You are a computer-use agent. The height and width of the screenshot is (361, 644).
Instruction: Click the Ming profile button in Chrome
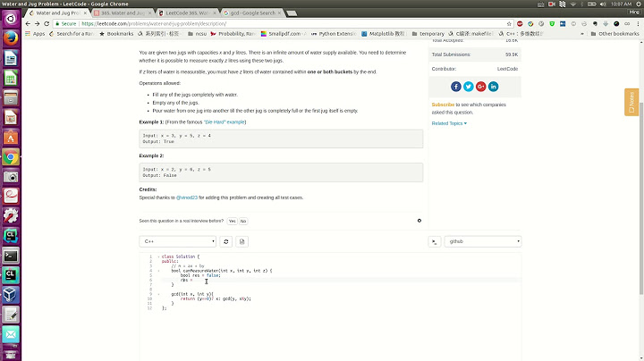click(634, 13)
